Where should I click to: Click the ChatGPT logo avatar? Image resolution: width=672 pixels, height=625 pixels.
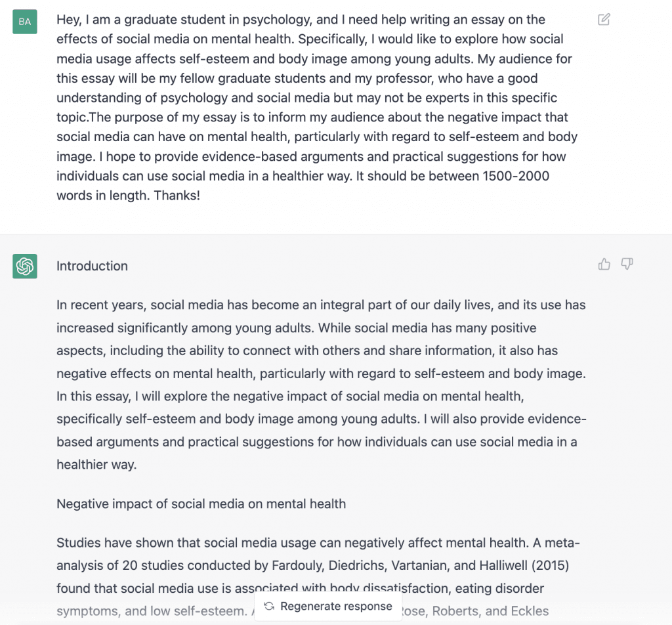tap(25, 266)
